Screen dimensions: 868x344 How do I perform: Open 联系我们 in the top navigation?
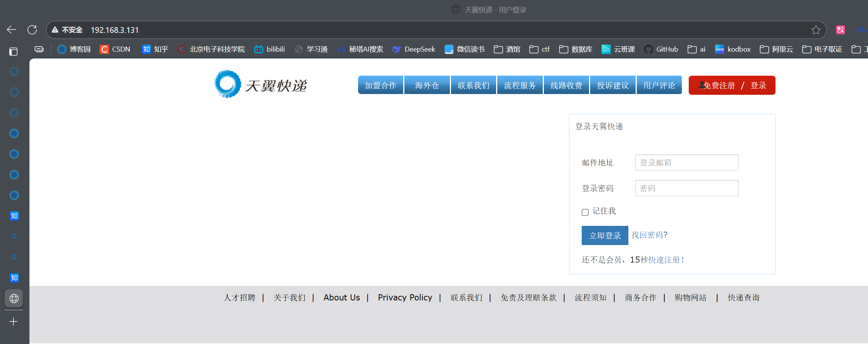[474, 85]
